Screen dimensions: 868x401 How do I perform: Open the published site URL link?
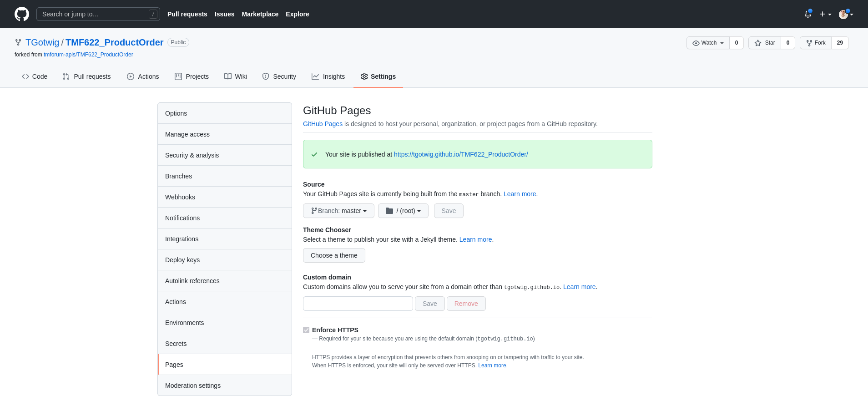point(461,154)
